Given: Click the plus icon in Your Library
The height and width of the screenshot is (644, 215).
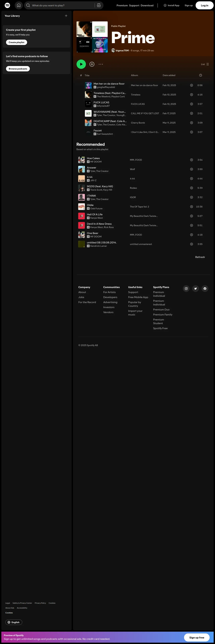Looking at the screenshot, I should click(66, 16).
